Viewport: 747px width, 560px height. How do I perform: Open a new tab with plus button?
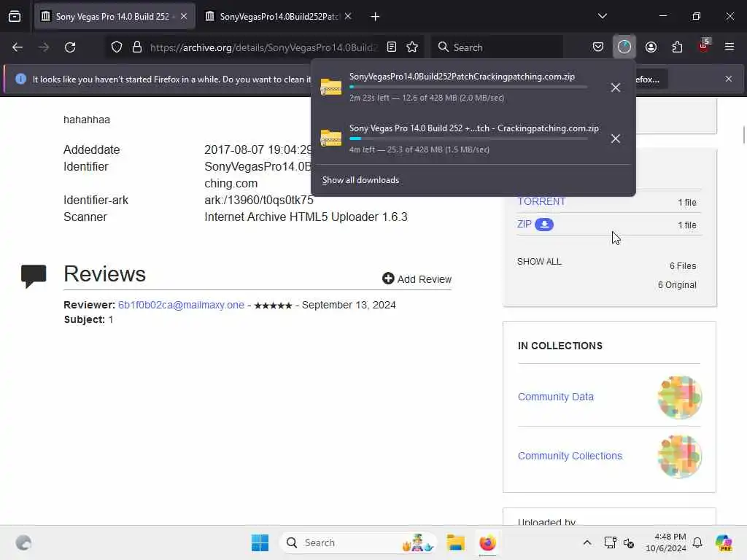376,17
